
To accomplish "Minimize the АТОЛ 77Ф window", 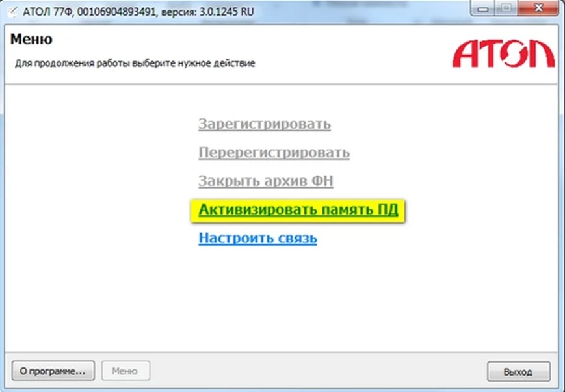I will click(483, 8).
